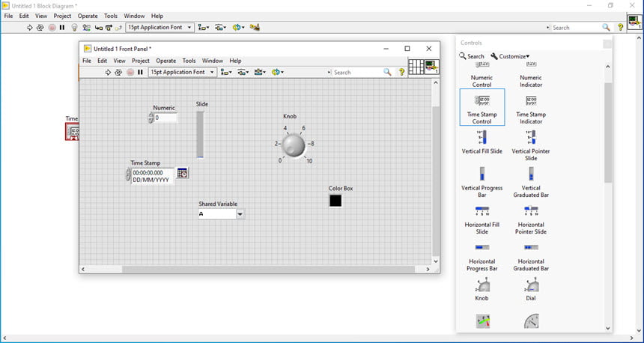The width and height of the screenshot is (644, 343).
Task: Open Customize dropdown in Controls palette
Action: 510,56
